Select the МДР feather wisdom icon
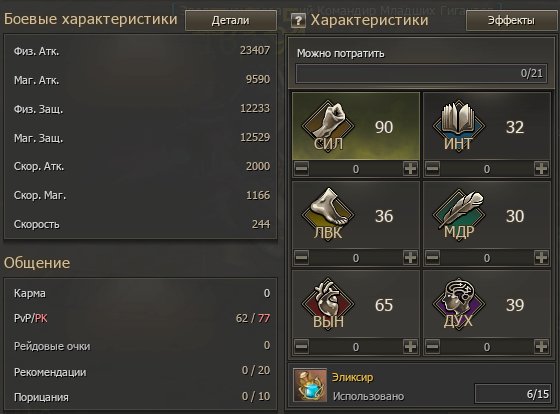Screen dimensions: 560x414 [459, 214]
